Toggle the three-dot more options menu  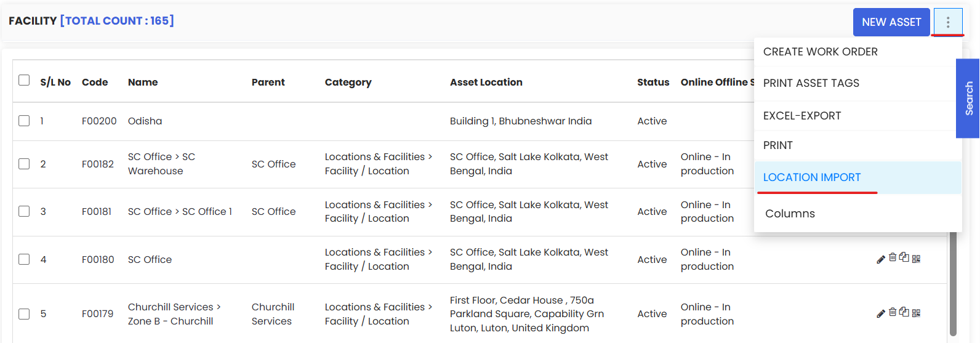[x=948, y=22]
